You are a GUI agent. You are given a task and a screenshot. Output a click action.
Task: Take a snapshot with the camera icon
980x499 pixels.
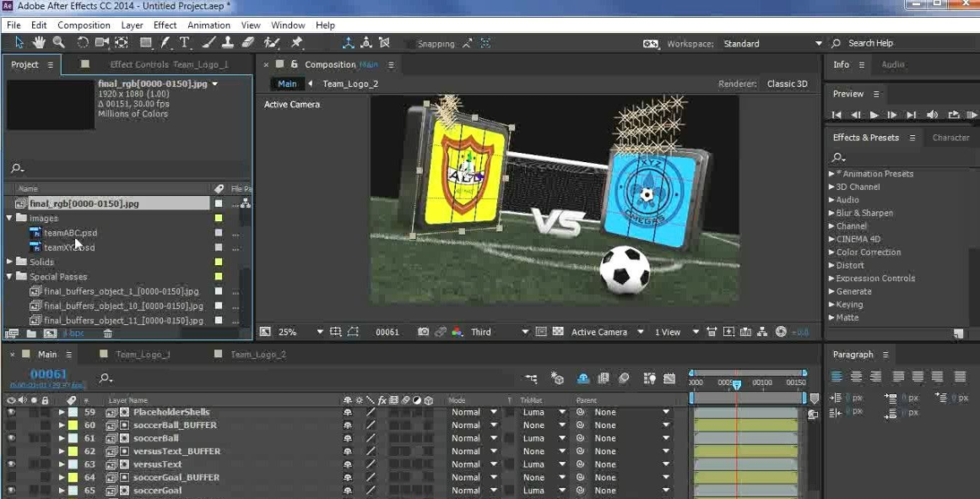pos(423,332)
